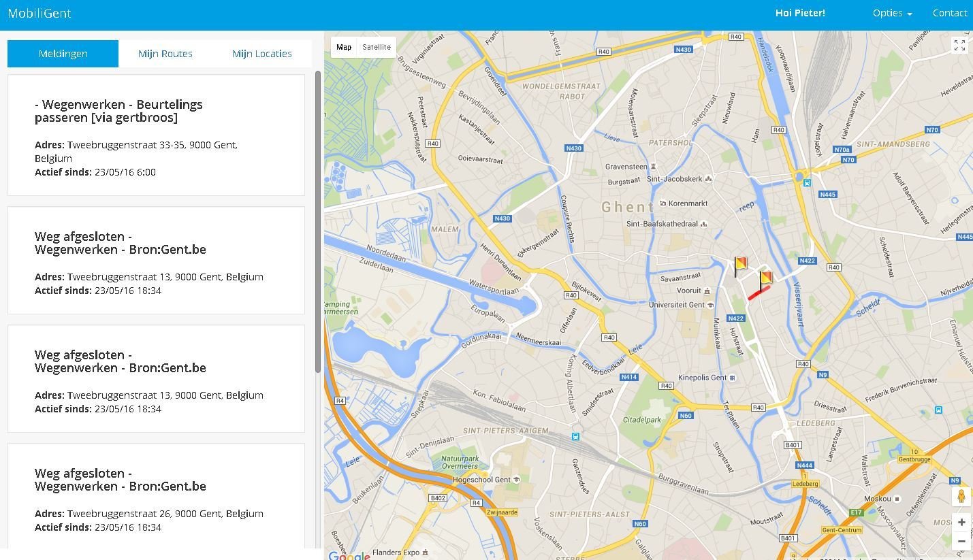Viewport: 973px width, 560px height.
Task: Click the Citadelpark label on map
Action: (643, 420)
